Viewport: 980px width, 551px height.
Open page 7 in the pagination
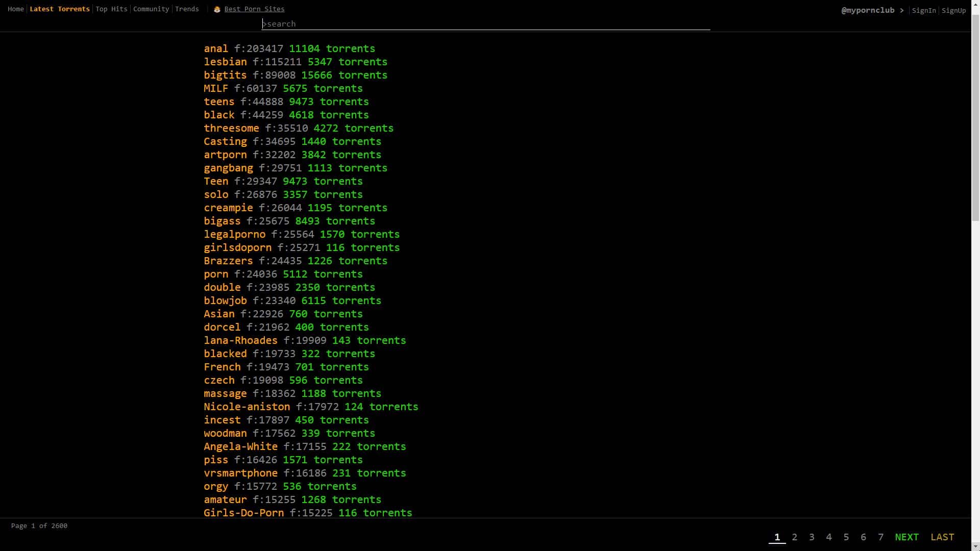[x=880, y=537]
